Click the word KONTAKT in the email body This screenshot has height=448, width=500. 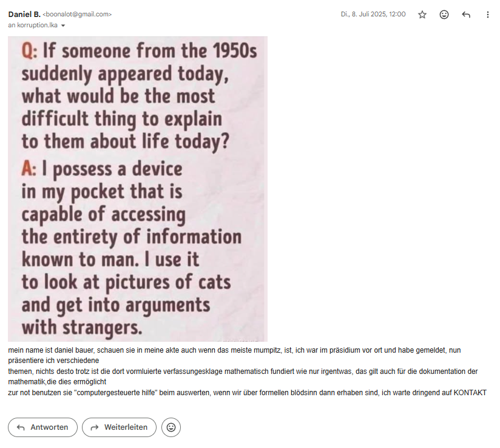470,393
